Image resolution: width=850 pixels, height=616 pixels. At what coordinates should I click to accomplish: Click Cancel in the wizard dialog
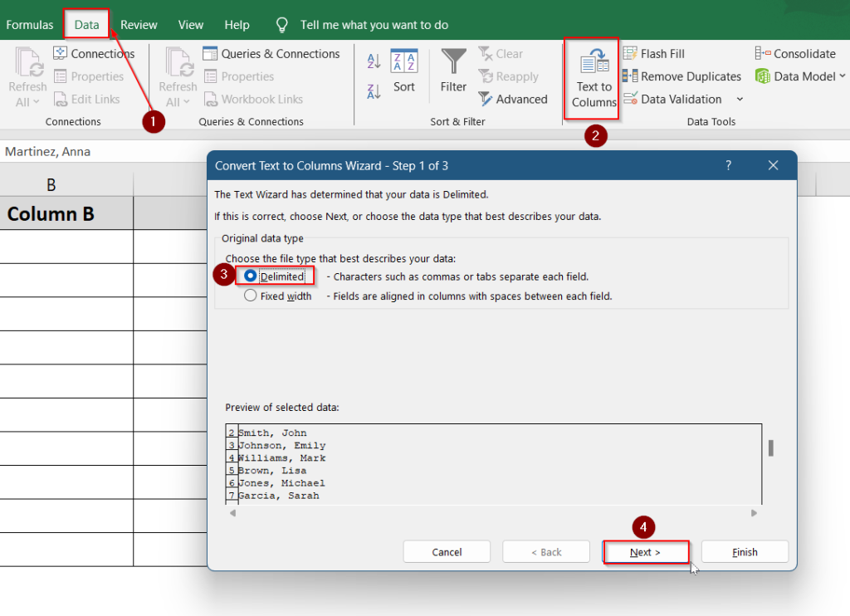click(447, 552)
